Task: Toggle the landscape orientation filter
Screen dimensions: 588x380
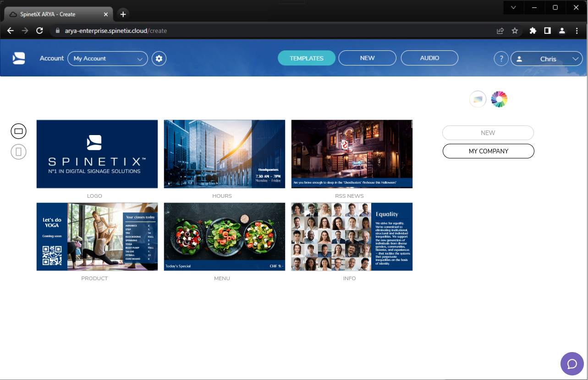Action: 18,131
